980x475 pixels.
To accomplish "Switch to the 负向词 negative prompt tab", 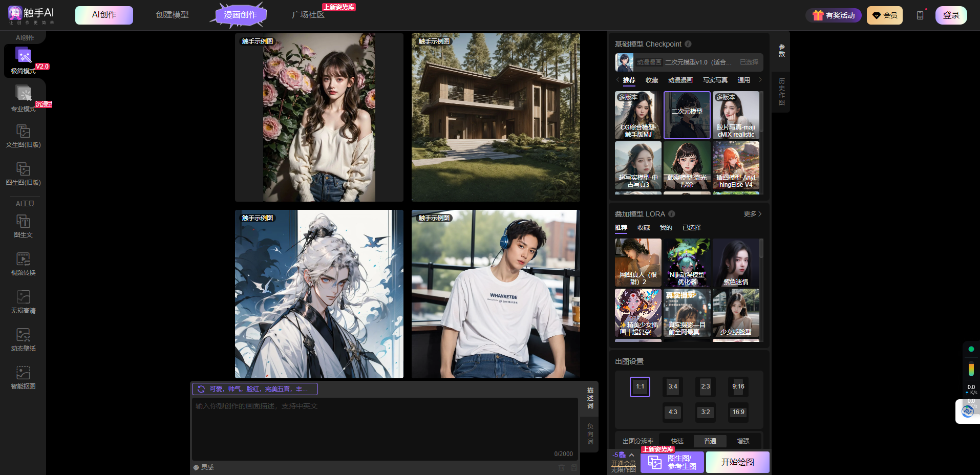I will (590, 434).
